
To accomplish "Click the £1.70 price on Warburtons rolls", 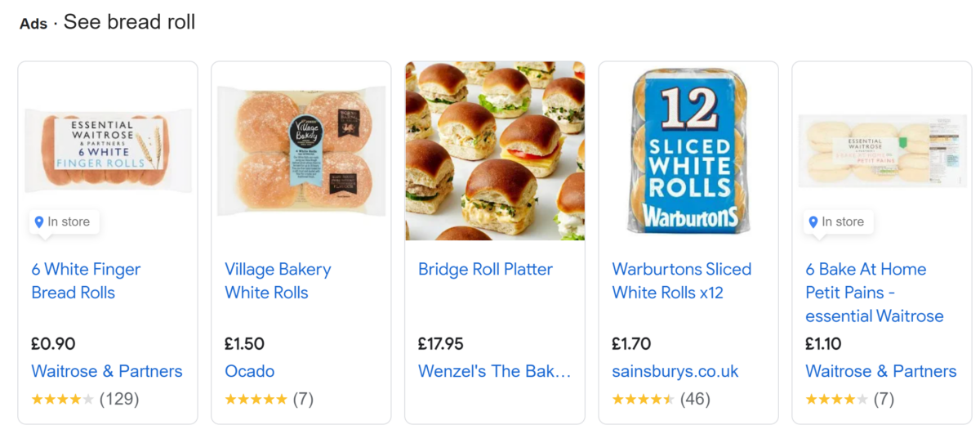I will pos(631,343).
